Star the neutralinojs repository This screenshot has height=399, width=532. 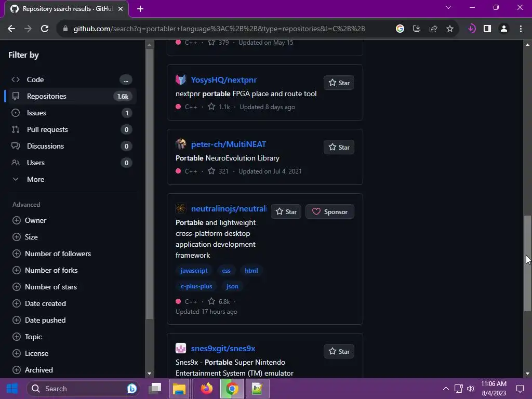(286, 212)
